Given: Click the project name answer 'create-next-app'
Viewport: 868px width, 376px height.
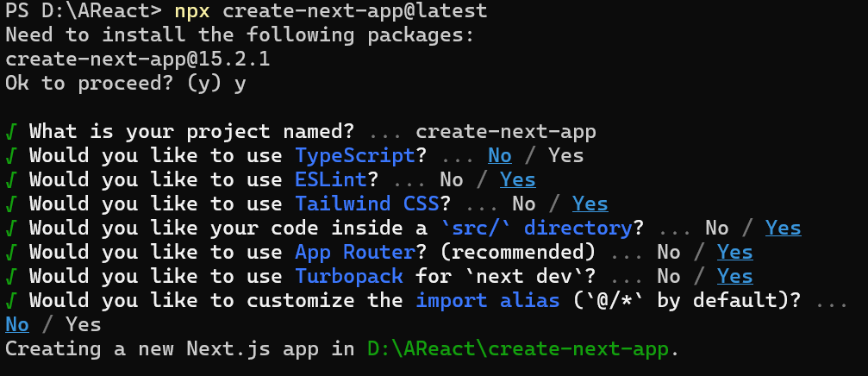Looking at the screenshot, I should (506, 132).
